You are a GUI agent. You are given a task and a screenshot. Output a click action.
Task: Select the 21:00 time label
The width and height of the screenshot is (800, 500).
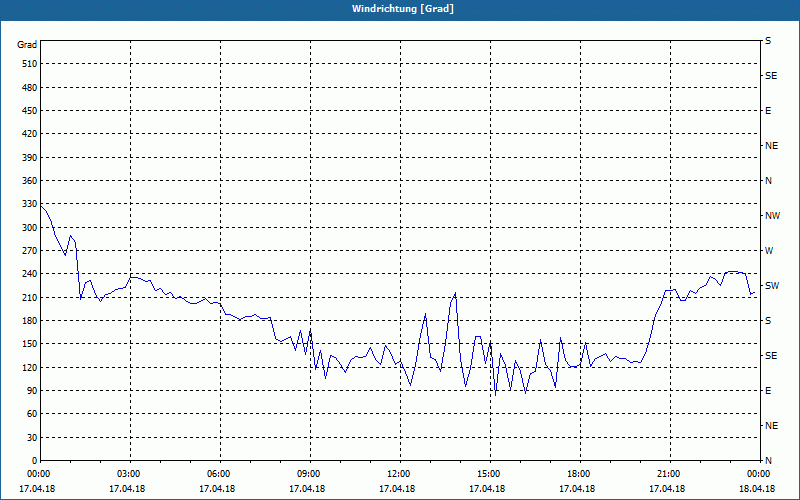point(670,473)
